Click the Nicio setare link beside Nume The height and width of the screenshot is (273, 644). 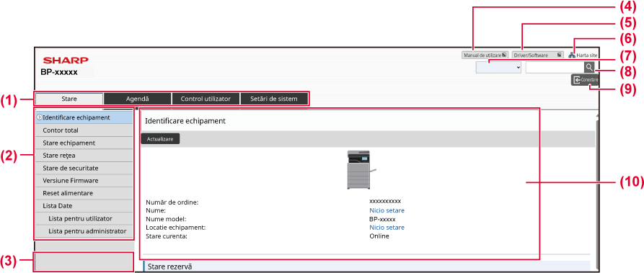pos(387,210)
